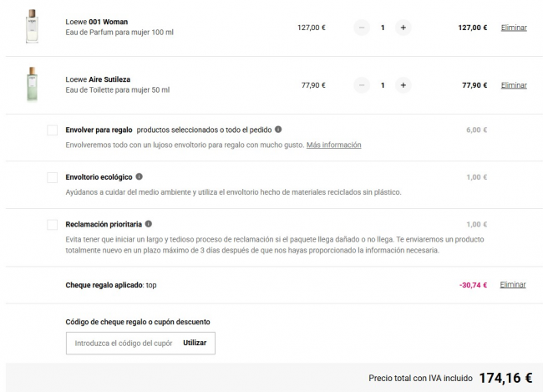Increase quantity of Loewe 001 Woman

coord(403,27)
